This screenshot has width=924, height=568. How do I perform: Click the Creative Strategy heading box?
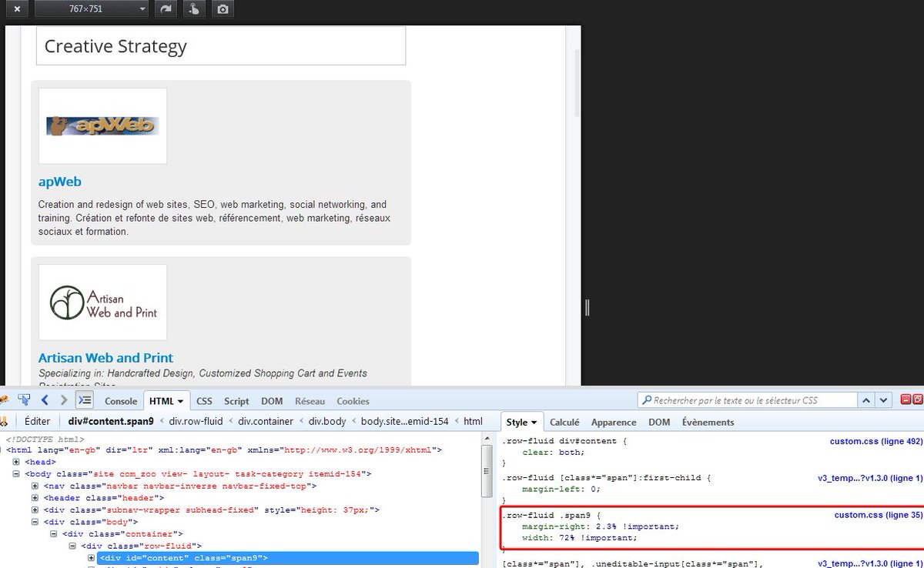click(x=221, y=46)
